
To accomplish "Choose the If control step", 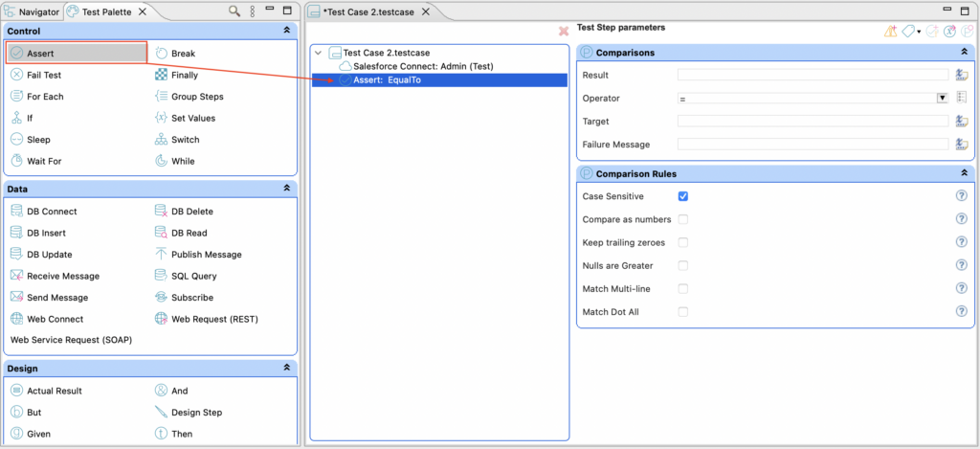I will tap(22, 118).
